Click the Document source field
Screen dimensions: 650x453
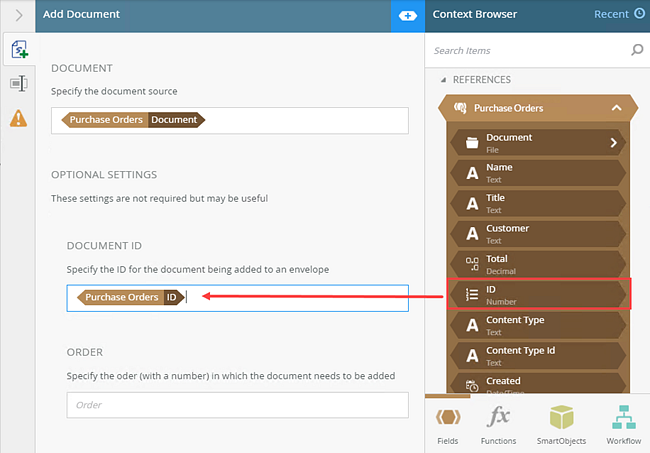pyautogui.click(x=230, y=120)
